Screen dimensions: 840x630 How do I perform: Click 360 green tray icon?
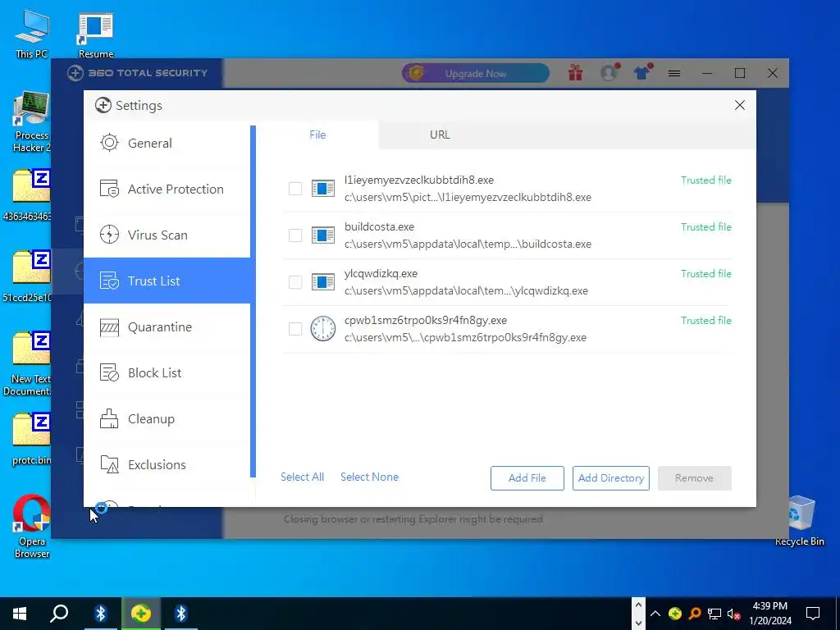(675, 614)
